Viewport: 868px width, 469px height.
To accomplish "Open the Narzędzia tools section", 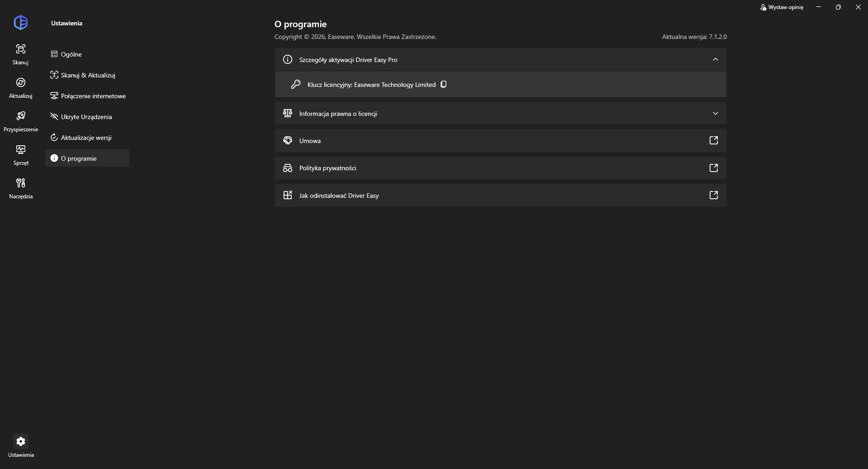I will tap(20, 188).
